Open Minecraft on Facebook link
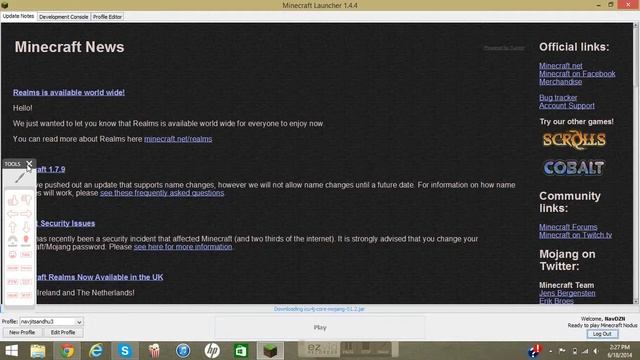The width and height of the screenshot is (640, 360). 577,74
